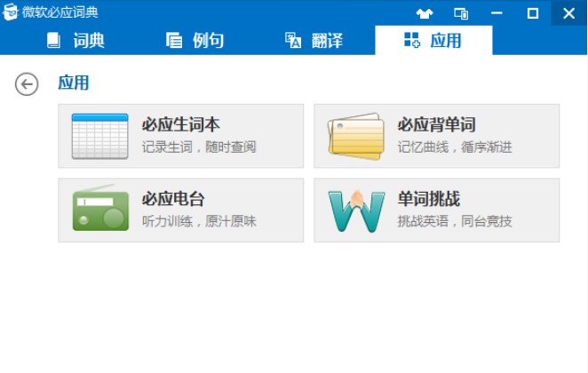Click text 挑战英语，同台竞技
The width and height of the screenshot is (588, 373).
click(455, 221)
